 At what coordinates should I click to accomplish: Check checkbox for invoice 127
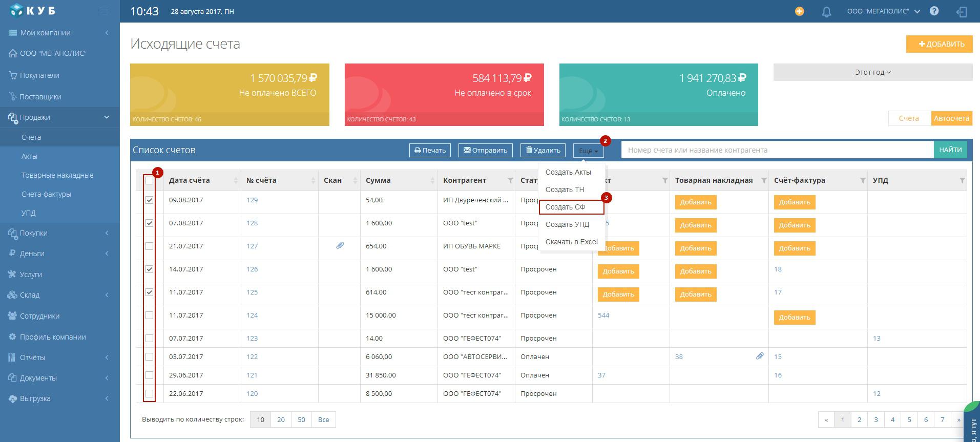(x=149, y=246)
